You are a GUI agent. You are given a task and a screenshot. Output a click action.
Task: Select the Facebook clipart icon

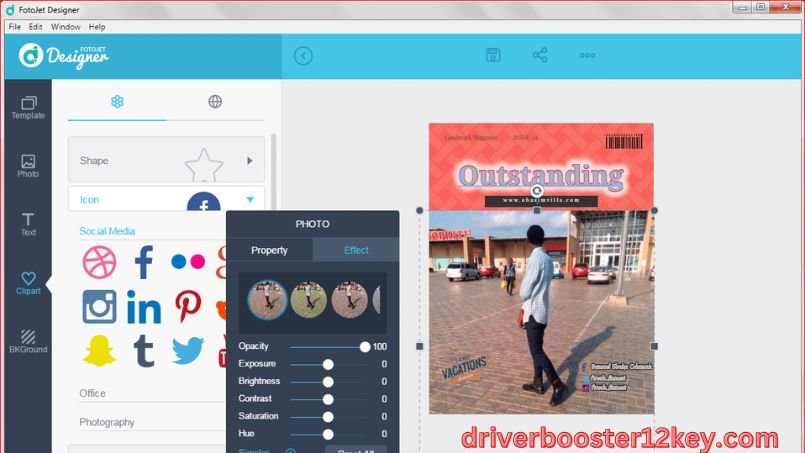[x=144, y=262]
